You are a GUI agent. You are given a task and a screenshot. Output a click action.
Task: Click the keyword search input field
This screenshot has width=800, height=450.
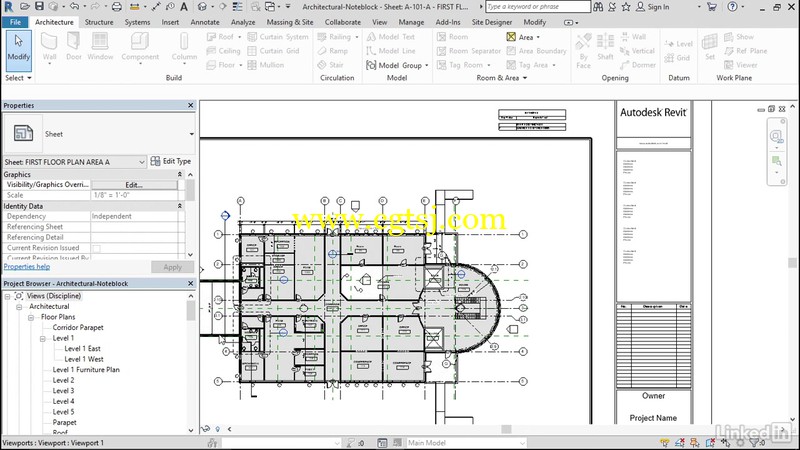click(x=537, y=7)
